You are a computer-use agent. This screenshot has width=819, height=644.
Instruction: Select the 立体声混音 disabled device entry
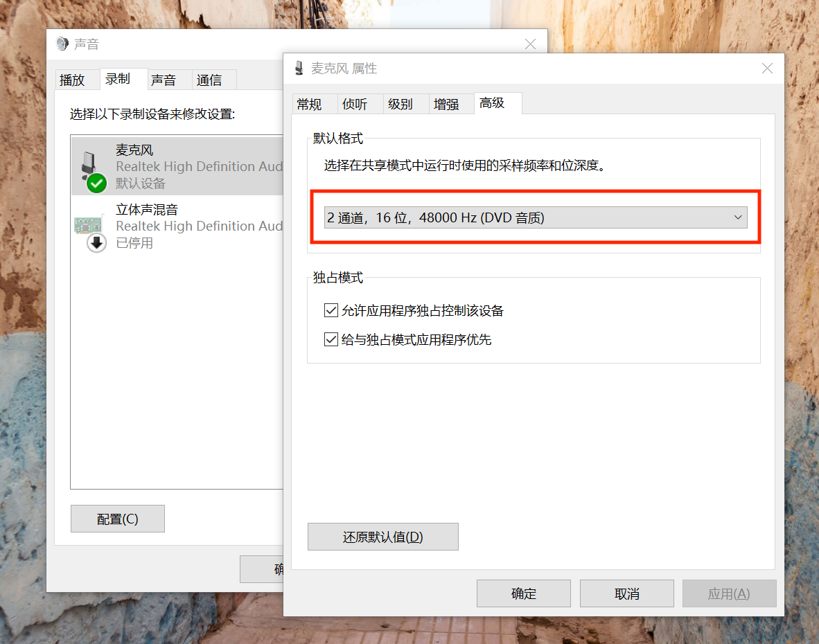[177, 226]
